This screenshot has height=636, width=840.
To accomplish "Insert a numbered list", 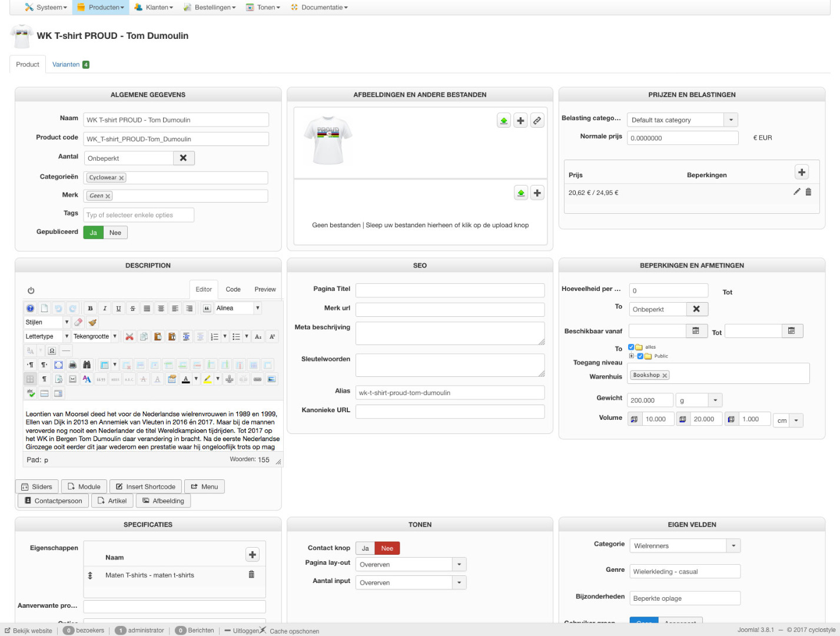I will (214, 336).
